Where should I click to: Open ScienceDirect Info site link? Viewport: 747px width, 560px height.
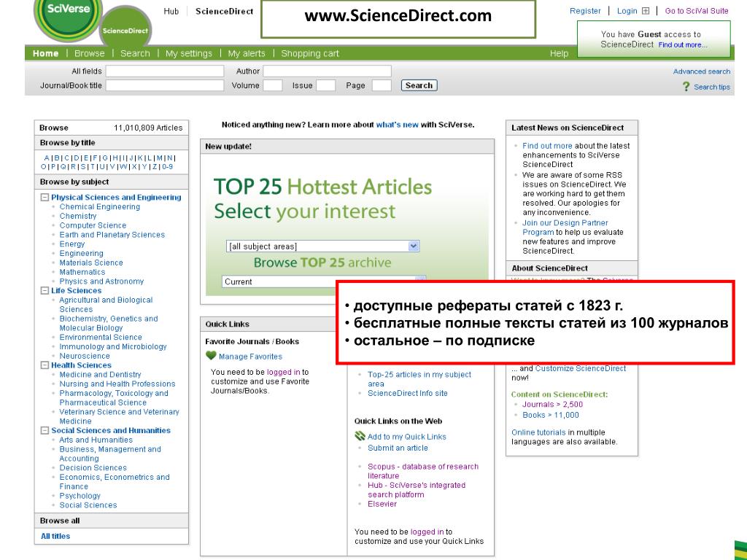[x=407, y=393]
